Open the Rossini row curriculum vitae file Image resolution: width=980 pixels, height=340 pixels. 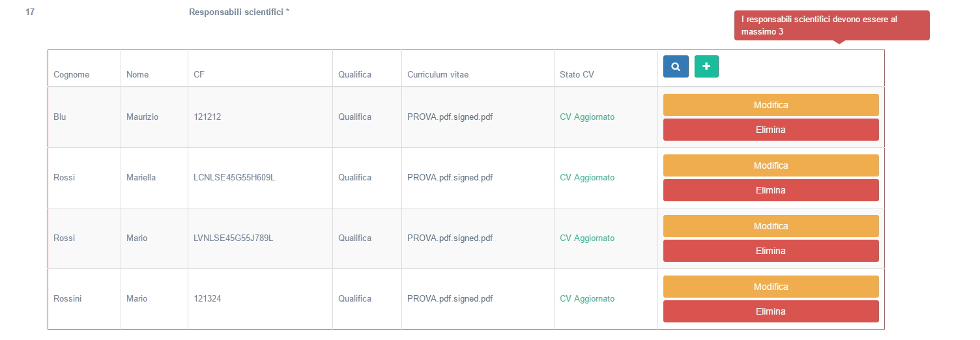tap(450, 299)
